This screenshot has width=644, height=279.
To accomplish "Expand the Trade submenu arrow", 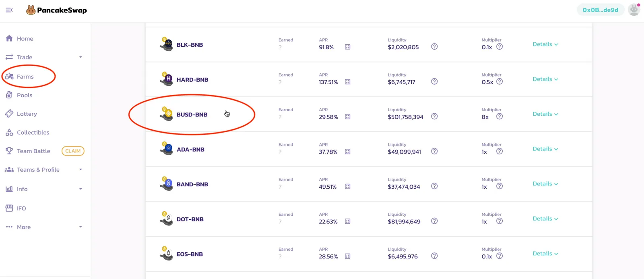I will [80, 57].
